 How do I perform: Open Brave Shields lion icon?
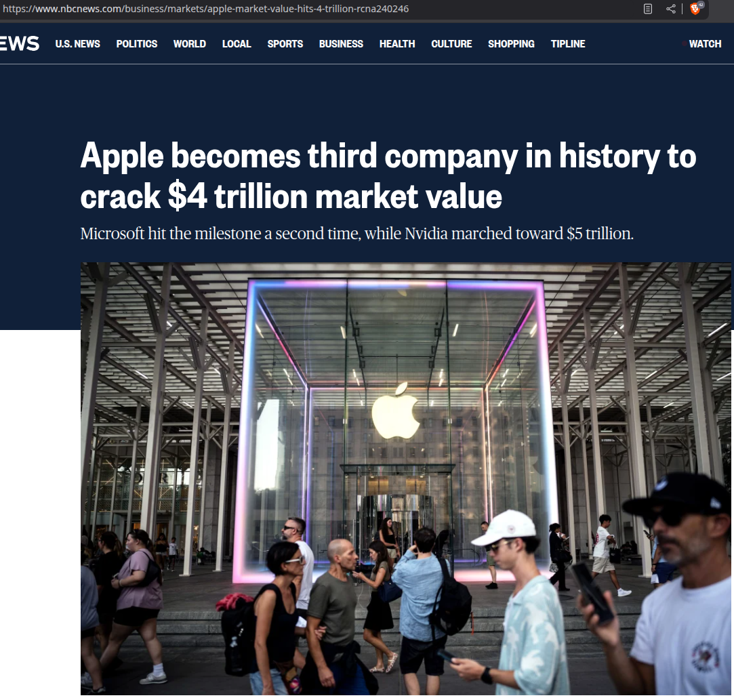(x=696, y=8)
